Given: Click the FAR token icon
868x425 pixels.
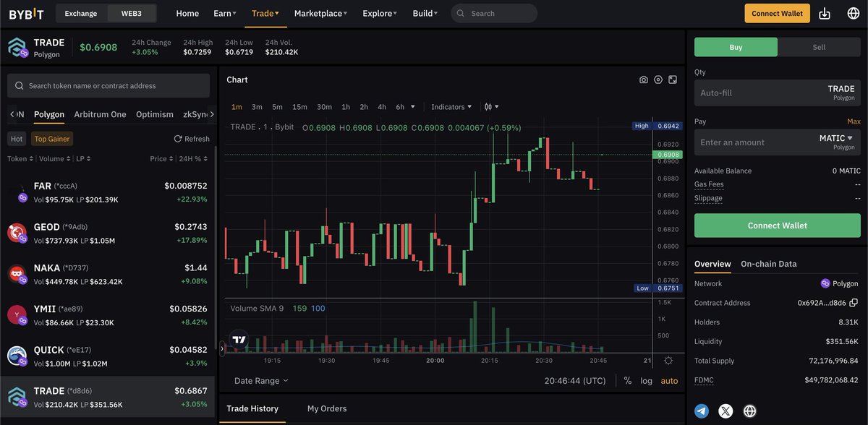Looking at the screenshot, I should 17,192.
